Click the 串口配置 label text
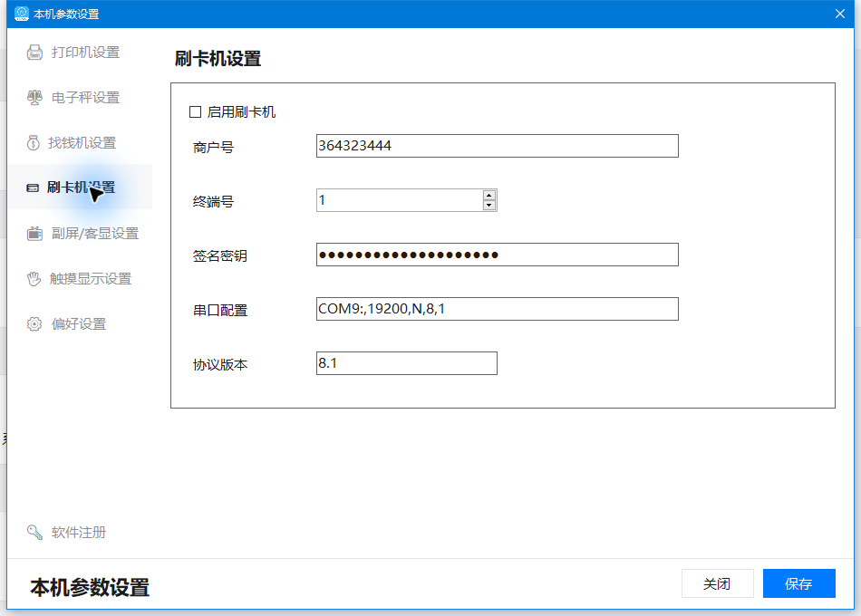This screenshot has height=616, width=861. (219, 310)
